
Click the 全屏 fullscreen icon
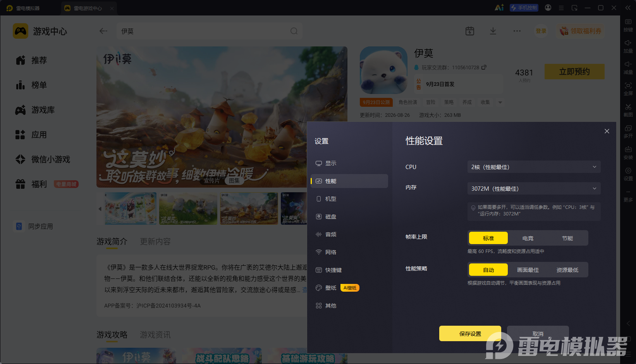click(628, 89)
